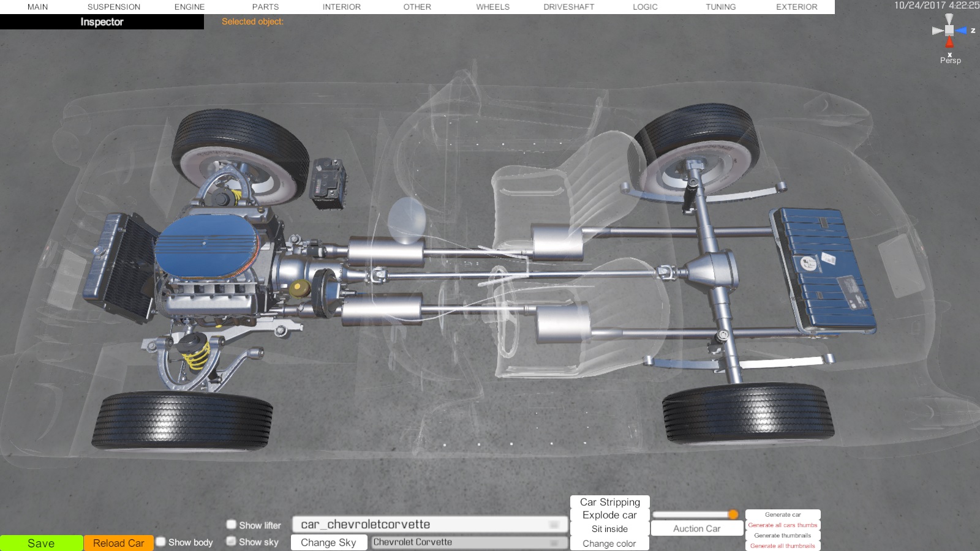Image resolution: width=980 pixels, height=551 pixels.
Task: Go to the DRIVESHAFT tab
Action: (568, 7)
